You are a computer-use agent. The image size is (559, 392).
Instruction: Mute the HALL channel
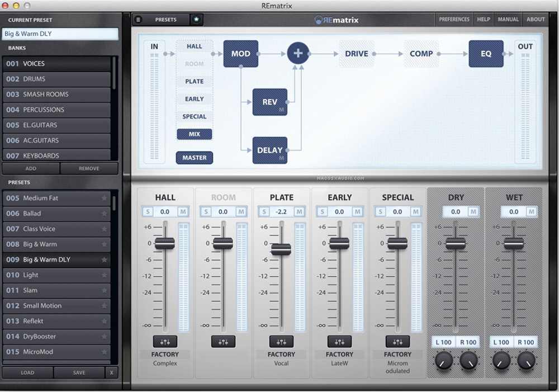[x=183, y=211]
